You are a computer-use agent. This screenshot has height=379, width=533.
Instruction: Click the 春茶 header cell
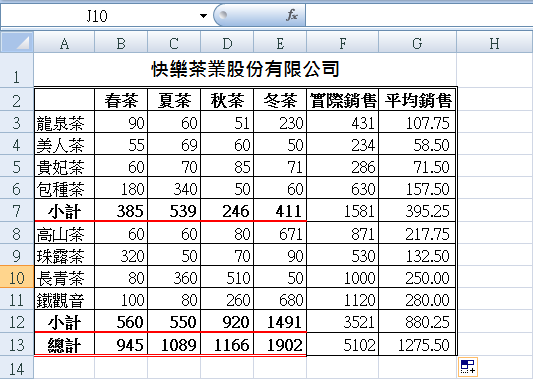tap(121, 100)
